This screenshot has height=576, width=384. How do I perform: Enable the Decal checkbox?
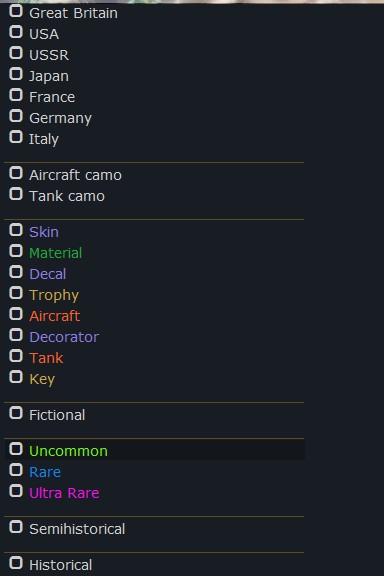[16, 271]
